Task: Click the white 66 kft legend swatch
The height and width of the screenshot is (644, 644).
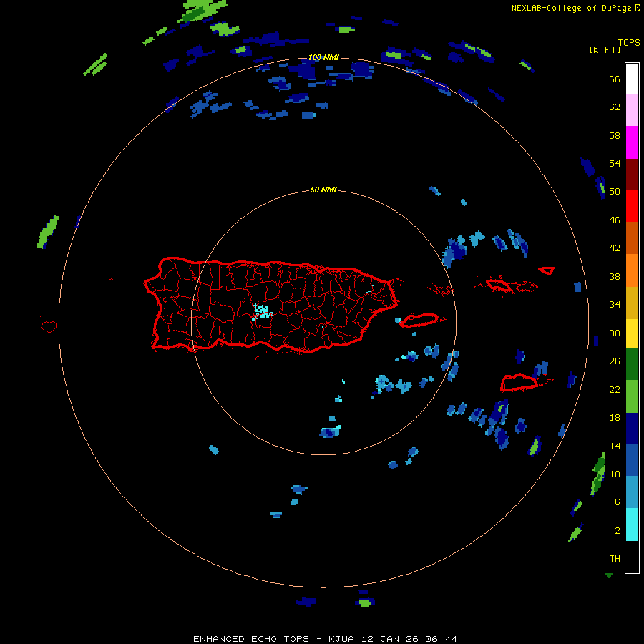Action: [632, 79]
